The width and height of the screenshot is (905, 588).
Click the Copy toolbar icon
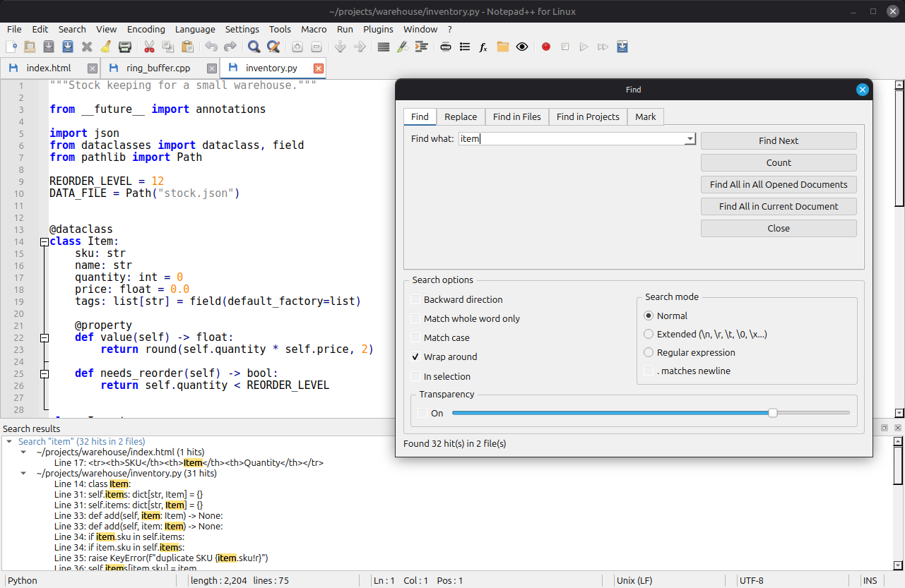pos(168,47)
